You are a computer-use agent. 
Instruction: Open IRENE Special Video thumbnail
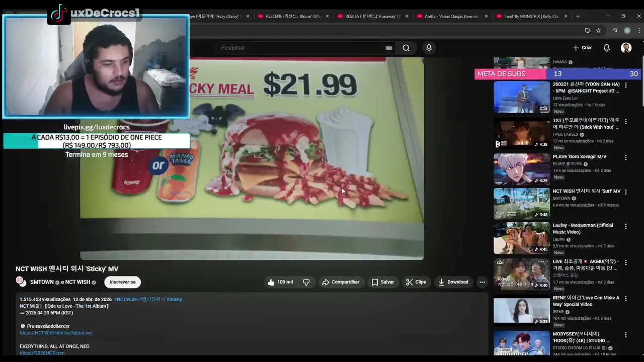pos(522,310)
